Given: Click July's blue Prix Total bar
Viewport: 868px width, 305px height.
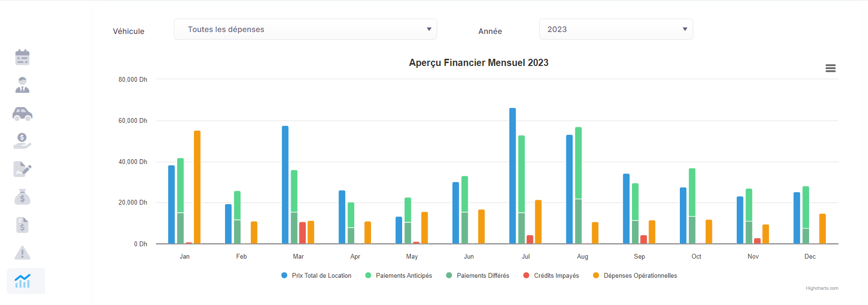Looking at the screenshot, I should pyautogui.click(x=513, y=176).
